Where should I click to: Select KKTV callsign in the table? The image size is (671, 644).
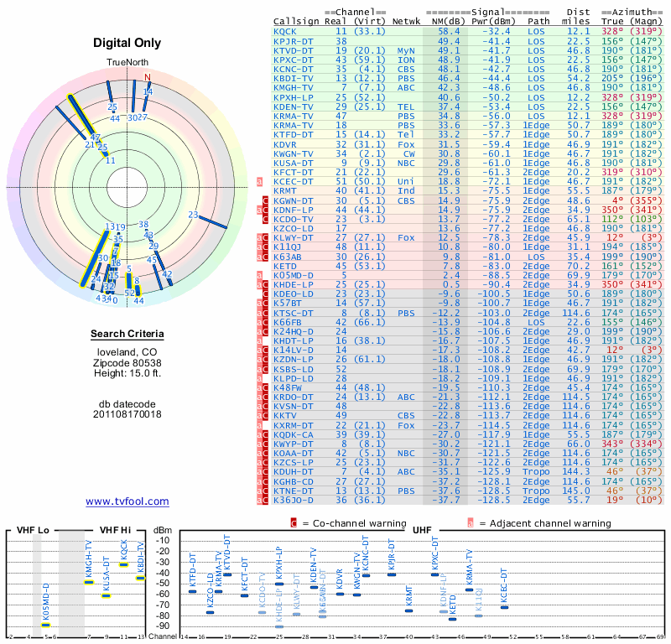[285, 416]
